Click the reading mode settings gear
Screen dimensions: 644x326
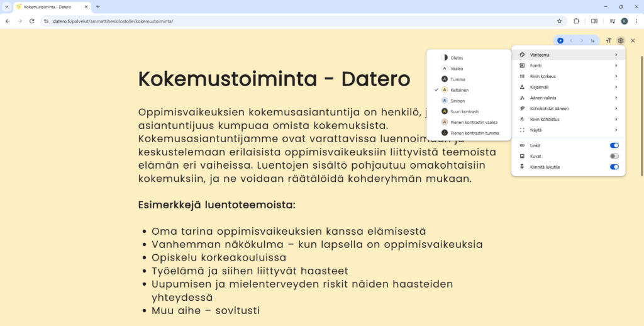[621, 41]
